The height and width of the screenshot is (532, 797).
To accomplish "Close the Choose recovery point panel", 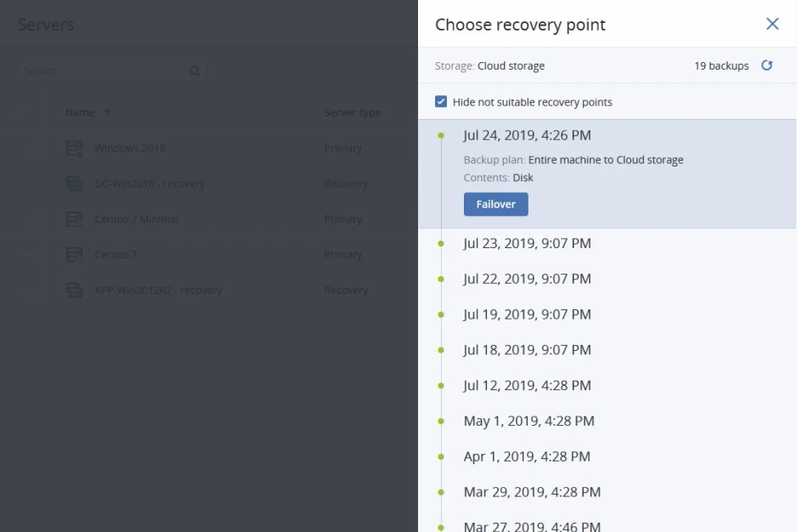I will pos(772,24).
